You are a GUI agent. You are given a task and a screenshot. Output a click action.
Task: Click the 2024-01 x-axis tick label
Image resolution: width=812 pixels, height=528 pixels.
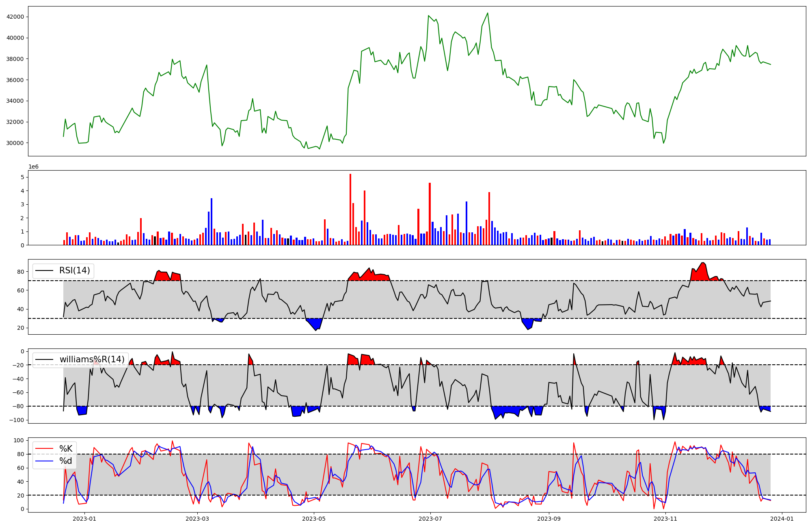coord(782,519)
